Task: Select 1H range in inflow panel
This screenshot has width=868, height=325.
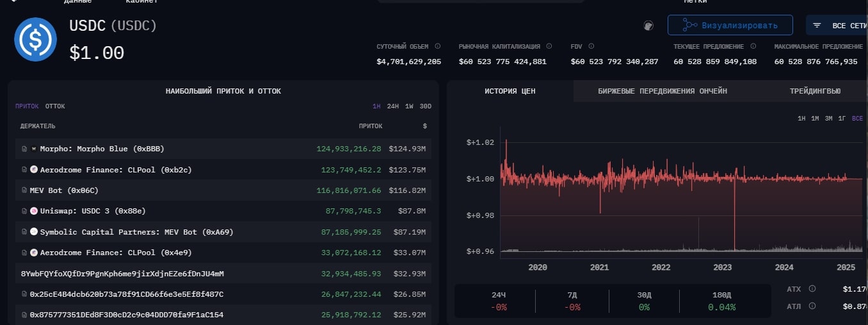Action: (377, 106)
